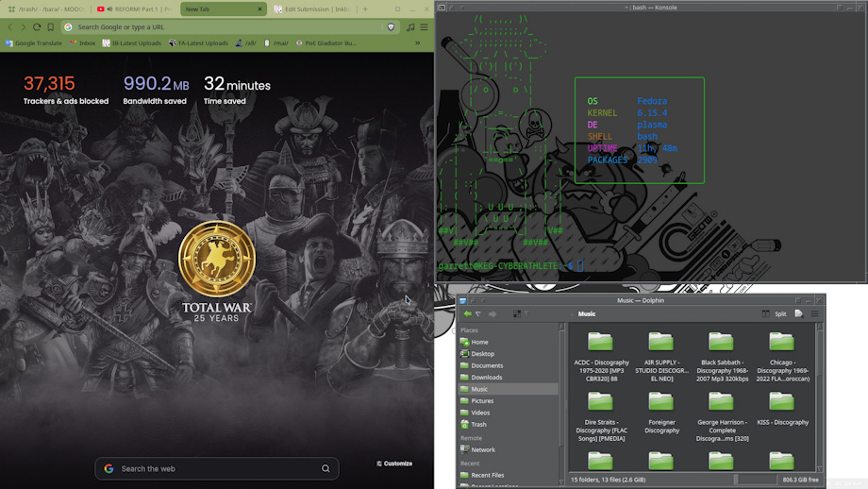Open the Google Translate bookmark
The image size is (868, 489).
[34, 42]
